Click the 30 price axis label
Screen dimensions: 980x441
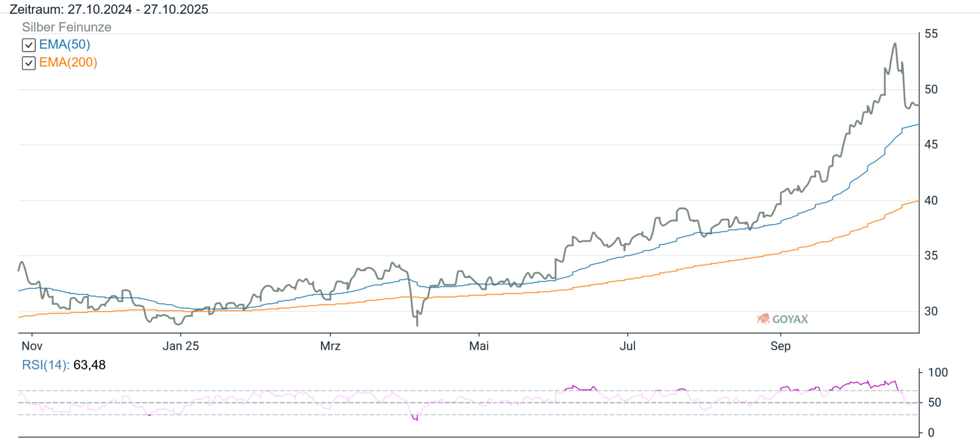click(931, 311)
